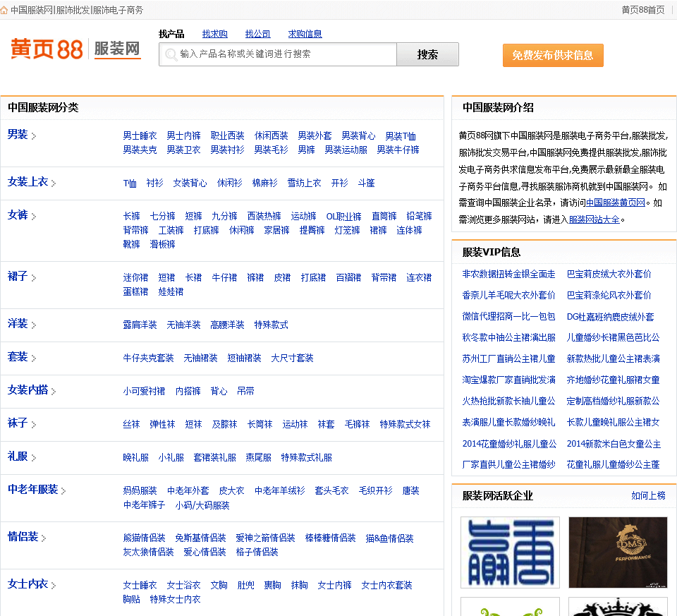The height and width of the screenshot is (616, 677).
Task: Open the 娃娃裙 link
Action: 171,291
